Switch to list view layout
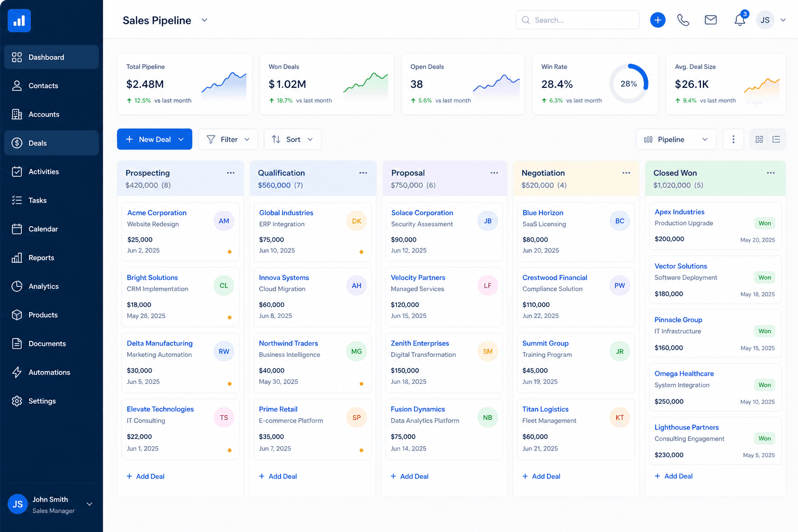 pos(776,139)
